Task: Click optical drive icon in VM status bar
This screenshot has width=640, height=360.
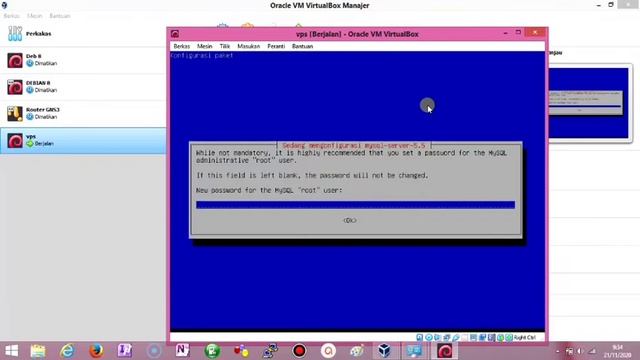Action: (x=429, y=338)
